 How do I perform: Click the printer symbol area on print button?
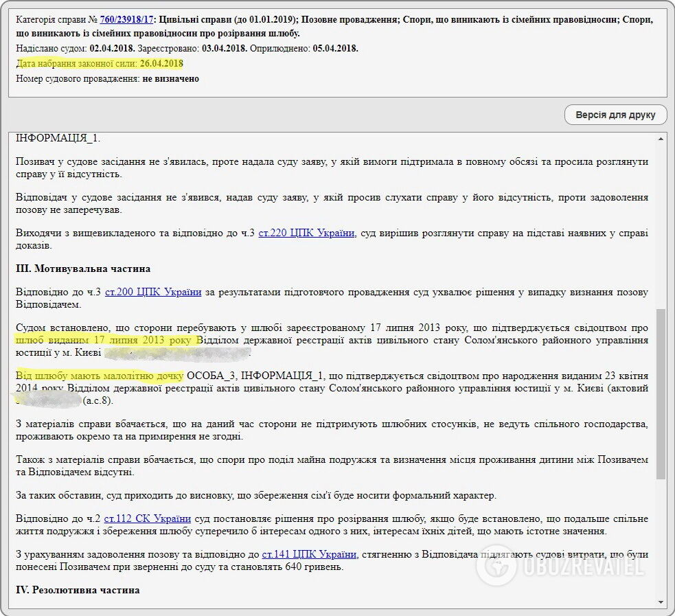tap(581, 115)
